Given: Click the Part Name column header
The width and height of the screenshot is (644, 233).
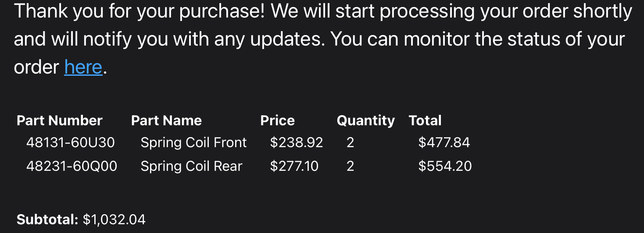Looking at the screenshot, I should (x=166, y=120).
